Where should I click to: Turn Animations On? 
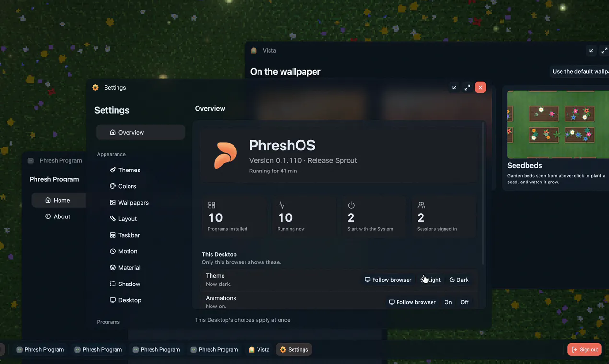(448, 302)
